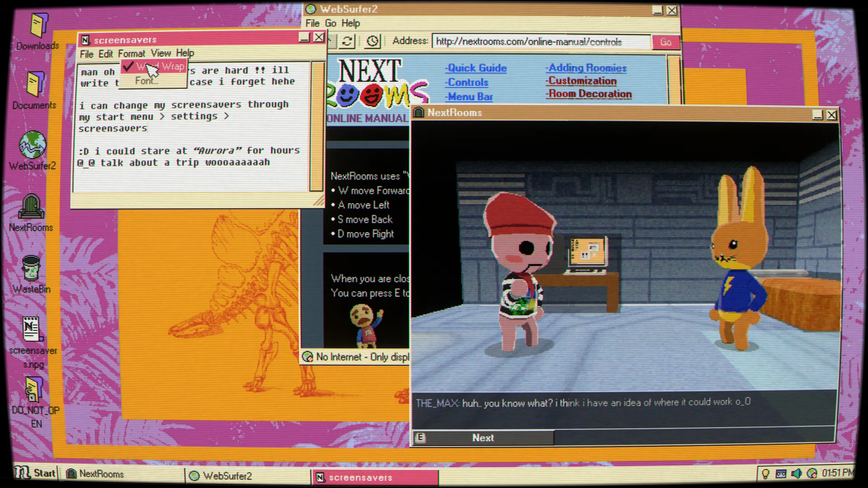Open the Start menu button
The width and height of the screenshot is (868, 488).
[x=35, y=473]
